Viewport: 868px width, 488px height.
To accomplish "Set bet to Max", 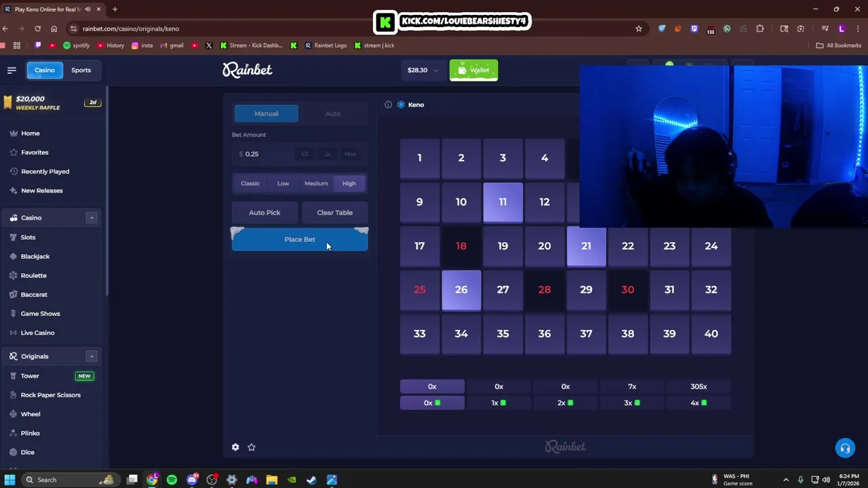I will (350, 154).
